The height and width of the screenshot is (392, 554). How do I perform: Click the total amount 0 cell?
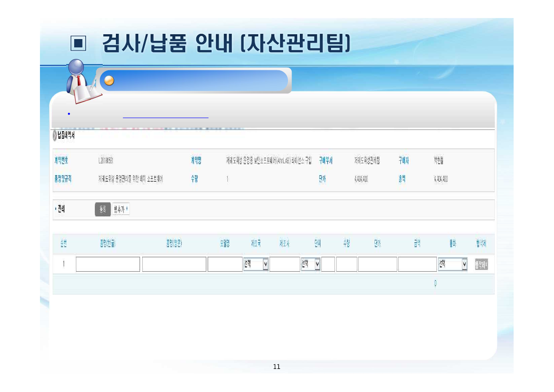point(435,283)
